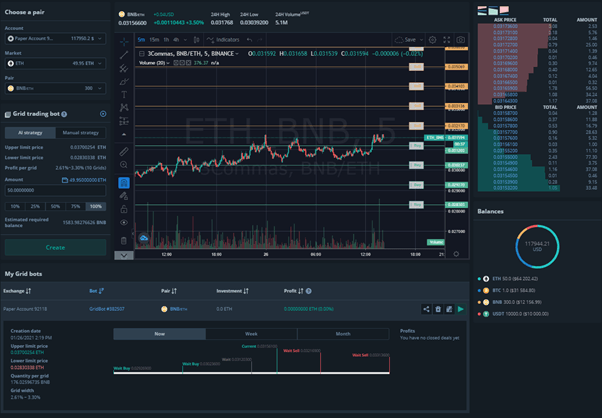Edit GridBot #382507
The image size is (602, 418).
[x=449, y=309]
